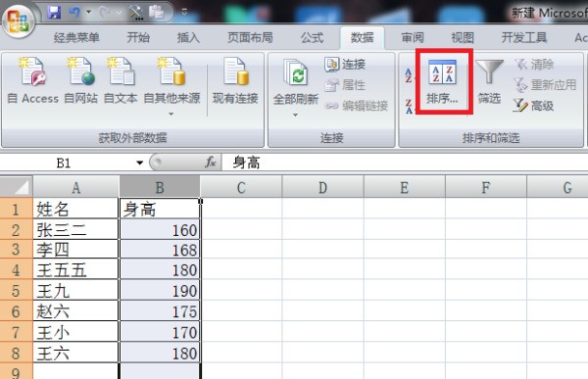Sort ascending A to Z
This screenshot has height=379, width=588.
(x=409, y=75)
